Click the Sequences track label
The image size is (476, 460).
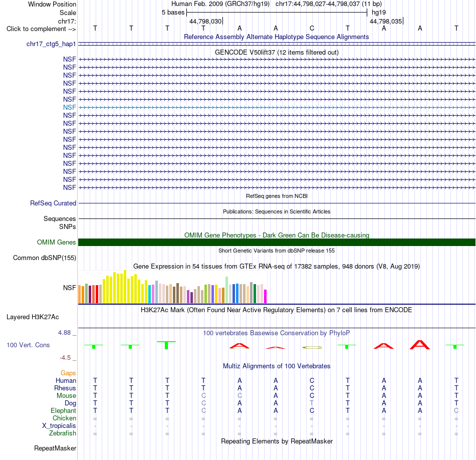[x=60, y=218]
